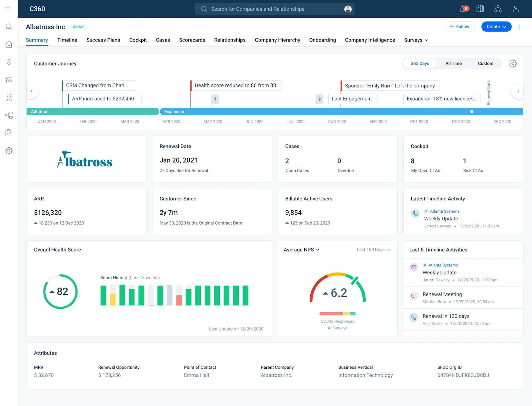Open the knowledge book icon in top bar
532x406 pixels.
tap(480, 9)
